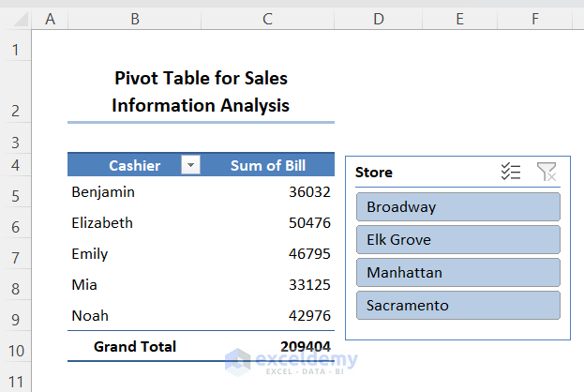
Task: Open the Cashier filter dropdown arrow
Action: tap(191, 165)
